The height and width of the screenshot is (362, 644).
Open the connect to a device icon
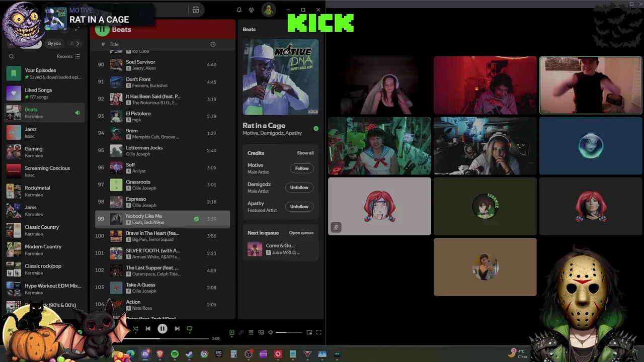[261, 332]
